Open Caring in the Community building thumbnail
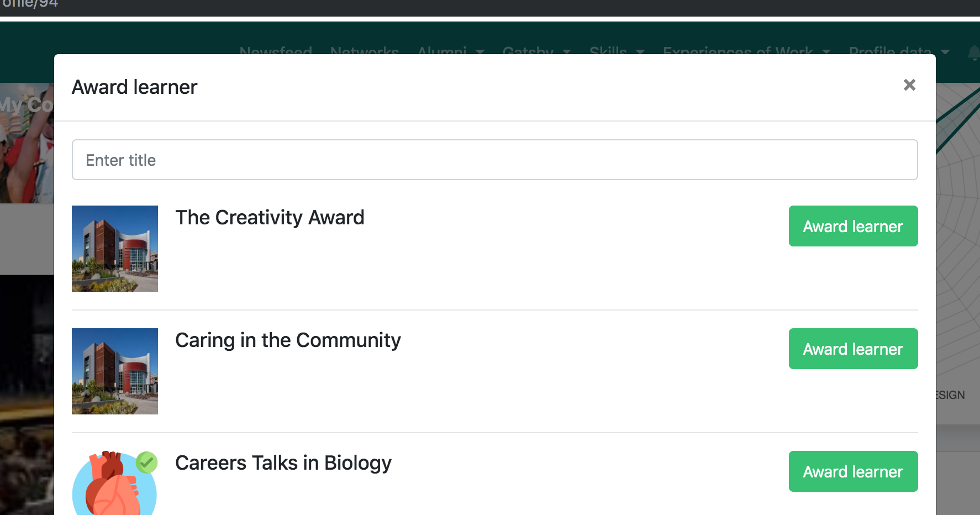The width and height of the screenshot is (980, 515). (x=115, y=371)
